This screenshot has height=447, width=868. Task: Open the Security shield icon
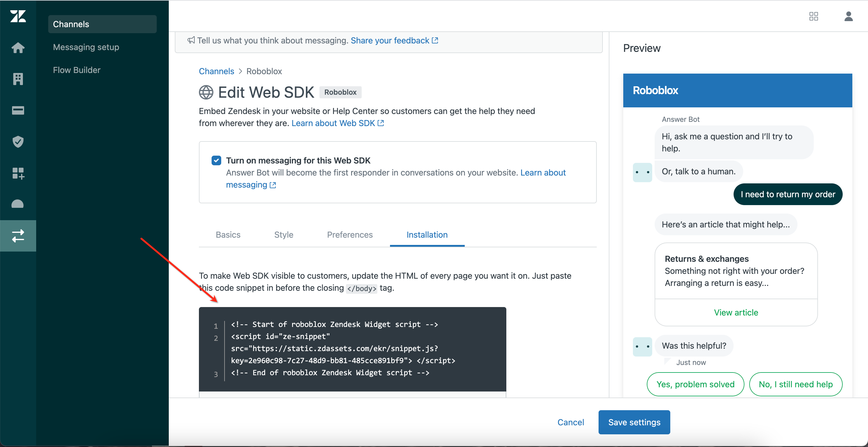pos(18,141)
